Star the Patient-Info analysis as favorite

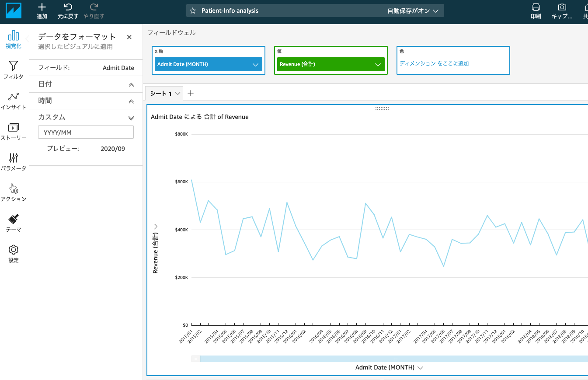pos(193,10)
